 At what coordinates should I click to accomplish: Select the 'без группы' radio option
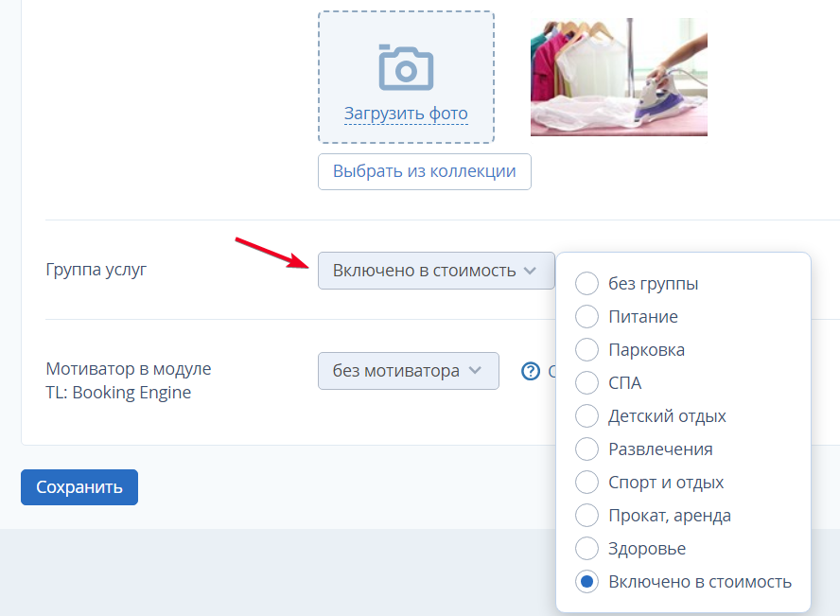pos(586,283)
